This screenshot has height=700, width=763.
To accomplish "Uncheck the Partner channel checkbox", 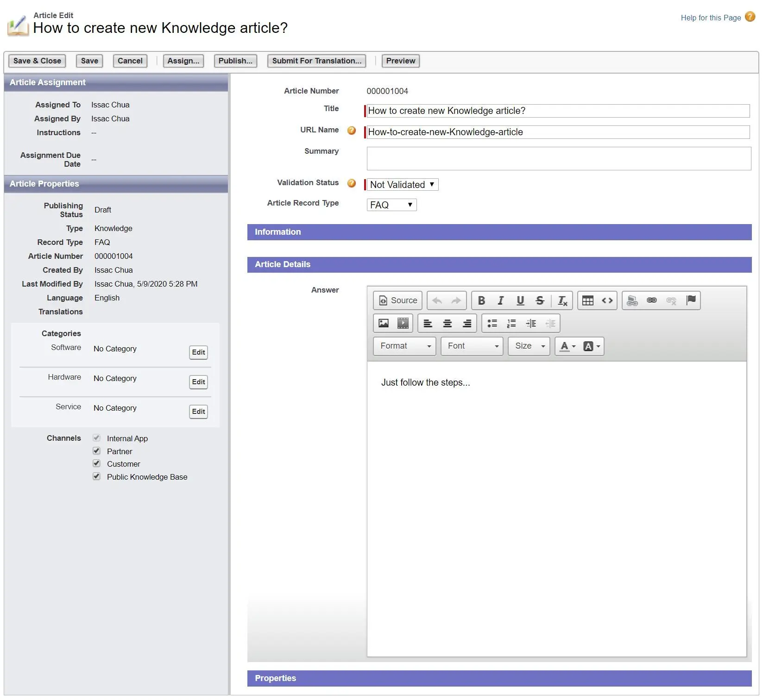I will (96, 451).
